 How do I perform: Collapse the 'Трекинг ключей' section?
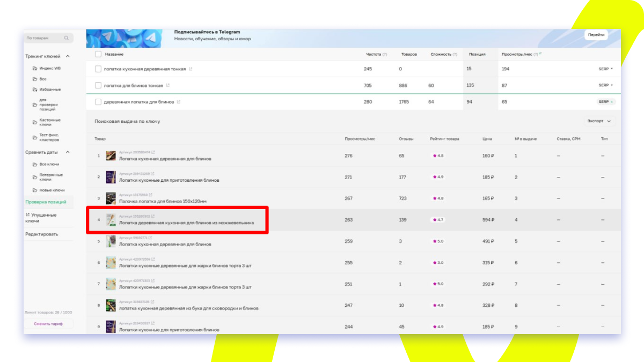(x=68, y=56)
